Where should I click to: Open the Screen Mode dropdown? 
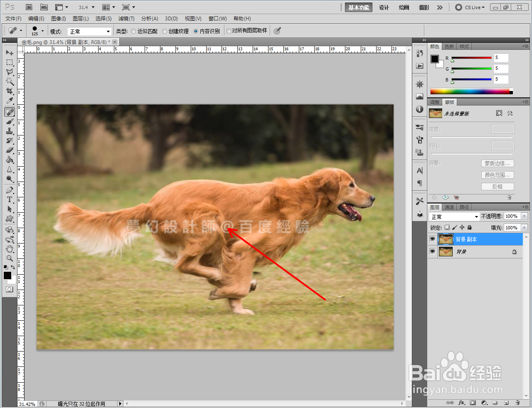click(129, 7)
